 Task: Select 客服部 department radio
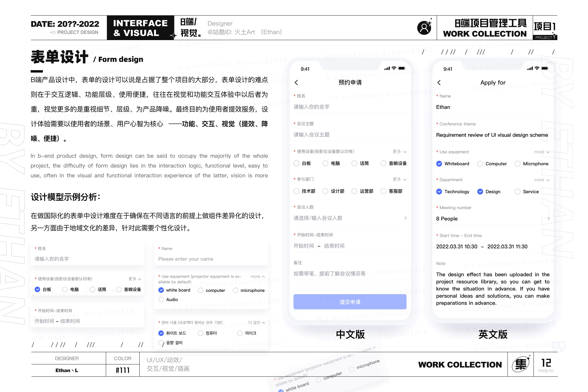[x=383, y=191]
